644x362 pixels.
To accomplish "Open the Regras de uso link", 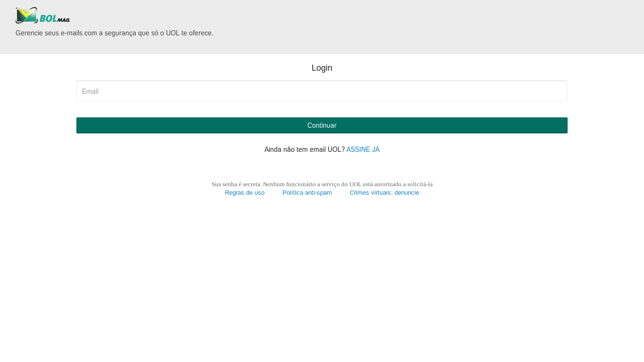I will 245,193.
